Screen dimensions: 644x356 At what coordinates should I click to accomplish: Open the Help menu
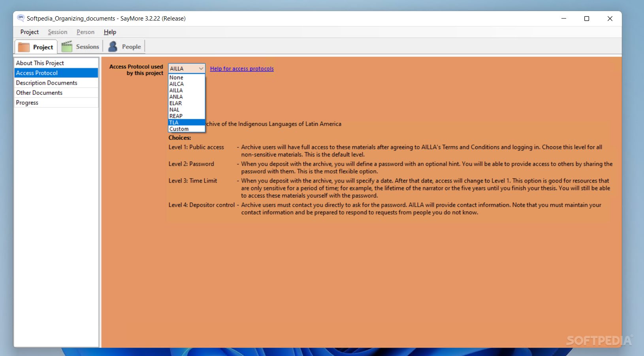(x=110, y=32)
